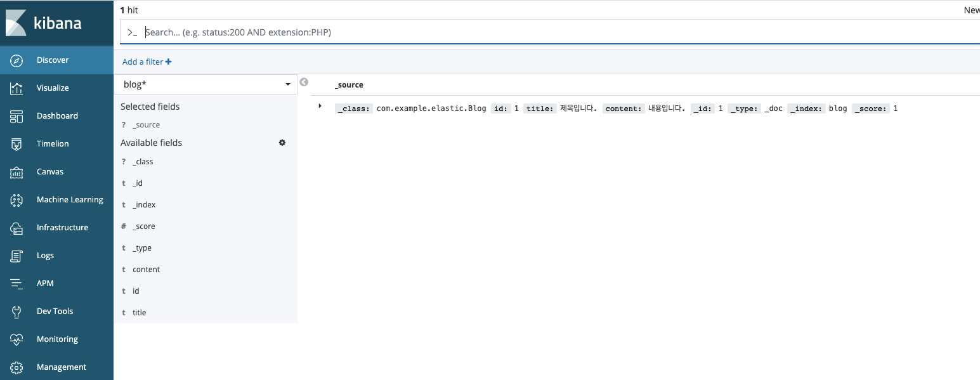Image resolution: width=980 pixels, height=380 pixels.
Task: Click the Kibana logo
Action: [x=44, y=23]
